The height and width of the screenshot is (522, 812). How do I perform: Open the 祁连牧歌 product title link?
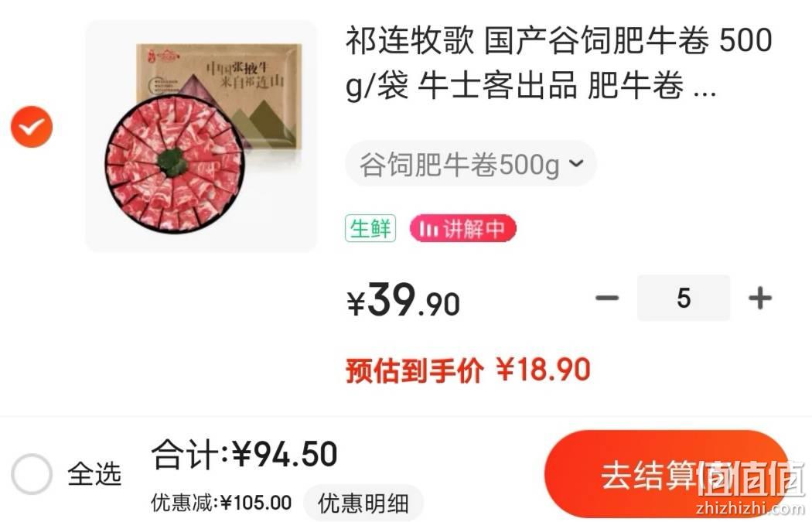(559, 63)
